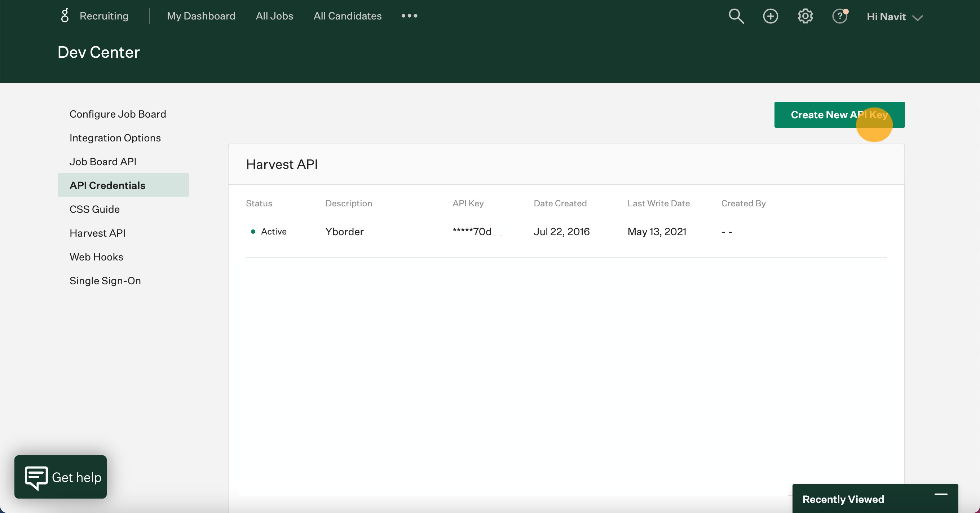The height and width of the screenshot is (513, 980).
Task: Click the plus circle add icon
Action: (771, 16)
